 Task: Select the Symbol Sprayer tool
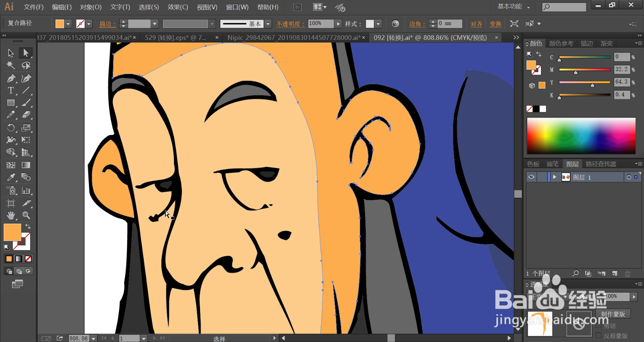pos(11,190)
